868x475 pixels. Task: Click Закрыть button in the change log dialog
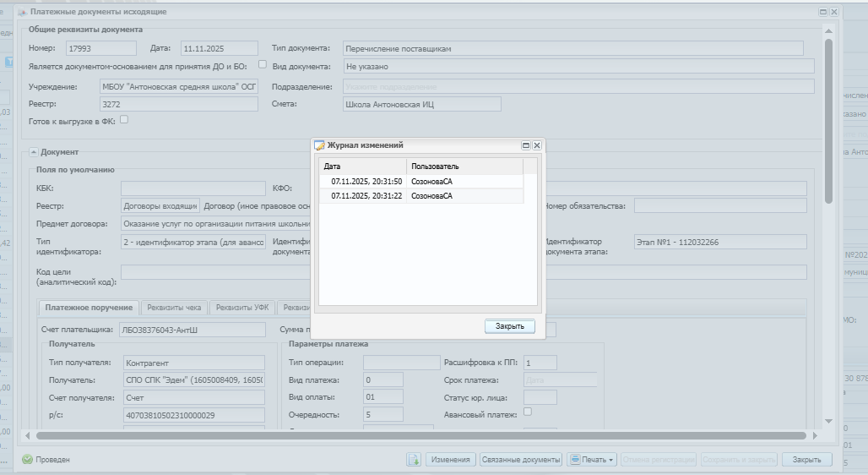(509, 326)
